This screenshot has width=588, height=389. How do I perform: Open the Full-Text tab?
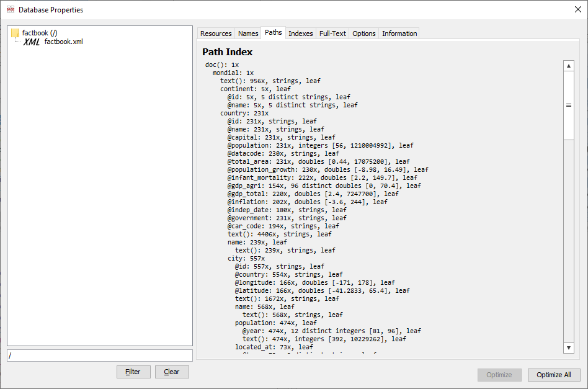tap(332, 34)
